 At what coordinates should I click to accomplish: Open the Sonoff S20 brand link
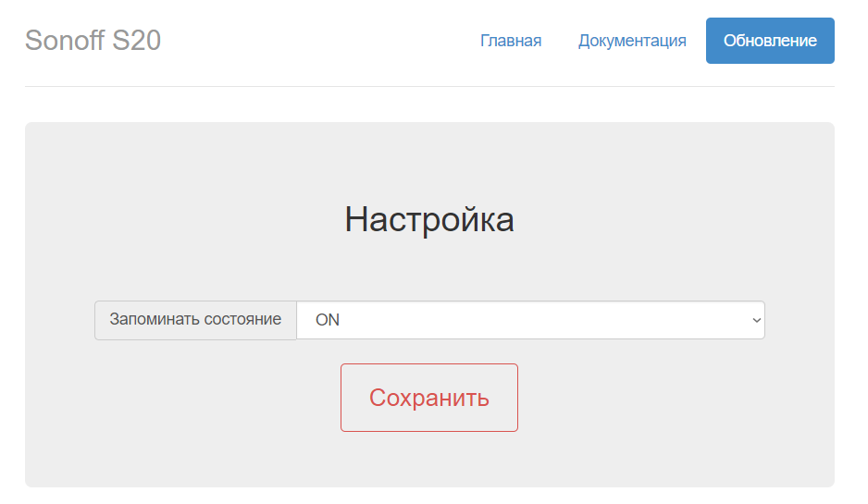93,41
